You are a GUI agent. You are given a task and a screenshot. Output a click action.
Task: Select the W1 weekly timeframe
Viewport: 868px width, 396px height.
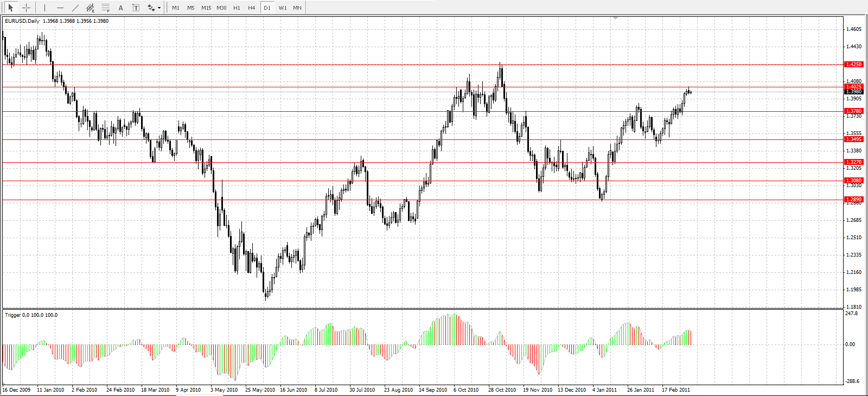pyautogui.click(x=283, y=8)
